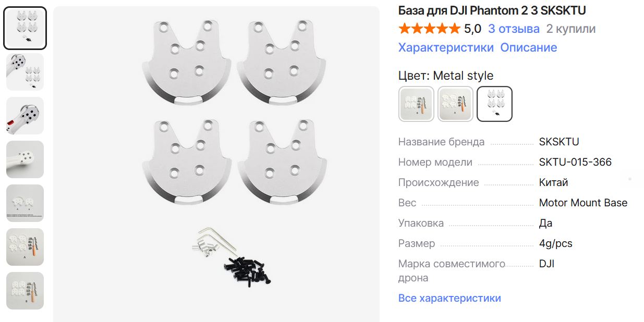Click the 2 купили purchase count
Image resolution: width=644 pixels, height=322 pixels.
point(571,29)
